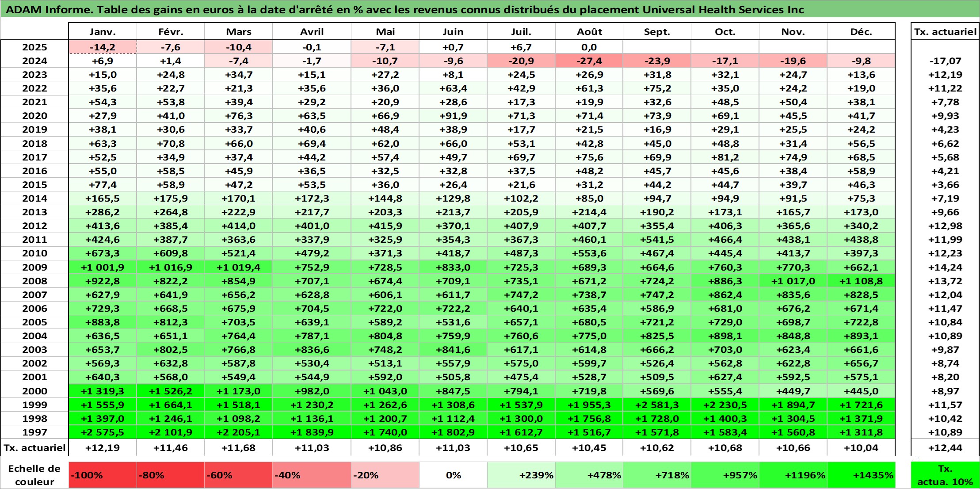Select cell value +1 108,8 for December 2008
This screenshot has height=489, width=980.
tap(861, 281)
